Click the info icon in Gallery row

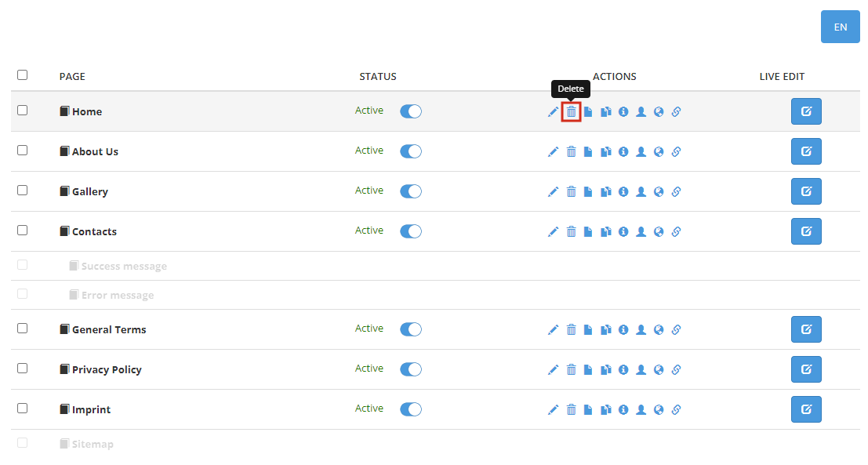pos(623,191)
